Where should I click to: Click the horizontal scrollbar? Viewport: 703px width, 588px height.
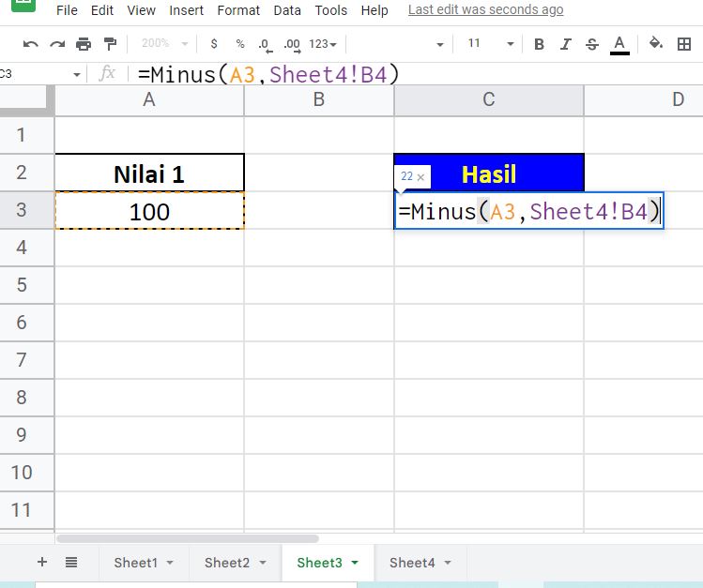[x=188, y=538]
